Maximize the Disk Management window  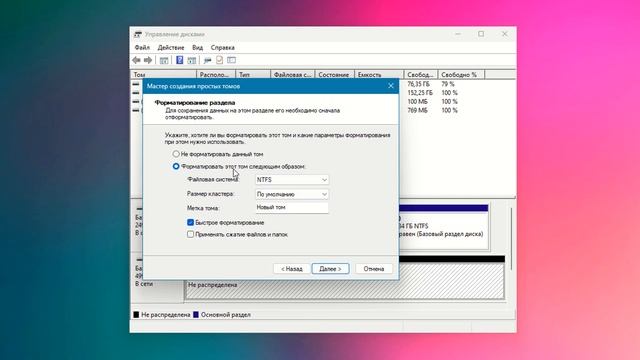481,34
